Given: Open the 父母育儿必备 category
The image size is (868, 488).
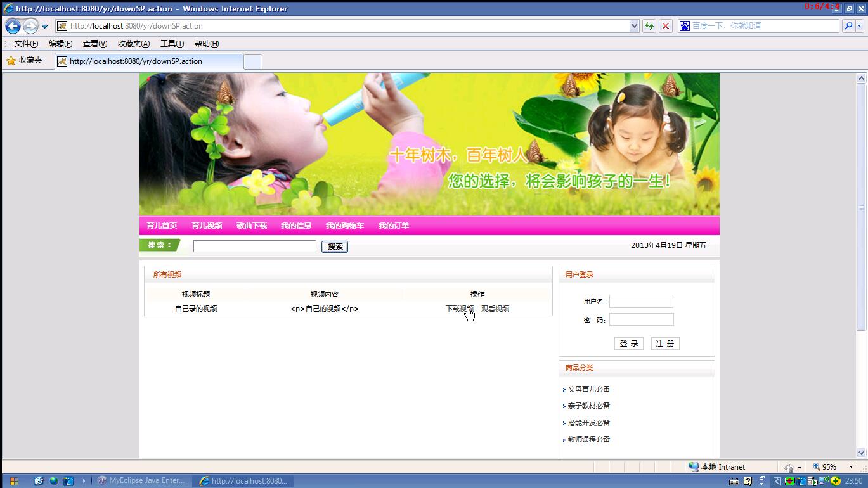Looking at the screenshot, I should (588, 390).
